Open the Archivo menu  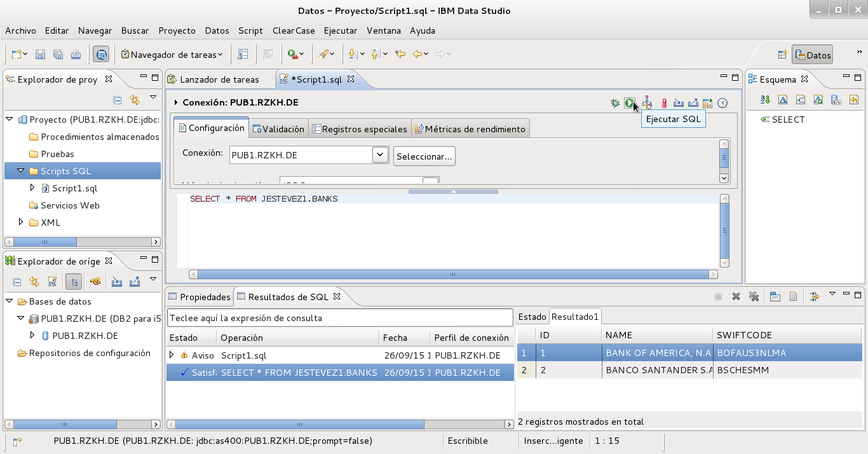[x=21, y=31]
